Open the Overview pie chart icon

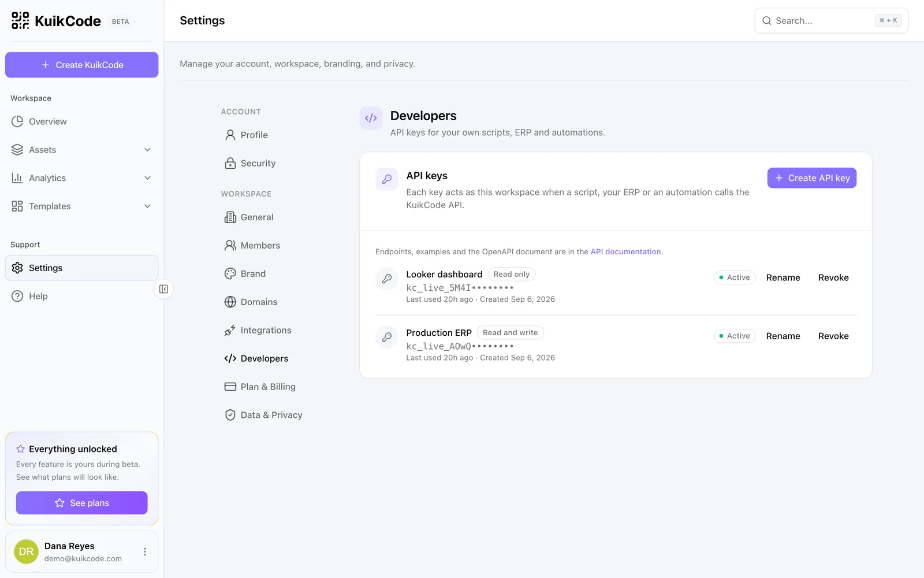click(x=17, y=121)
